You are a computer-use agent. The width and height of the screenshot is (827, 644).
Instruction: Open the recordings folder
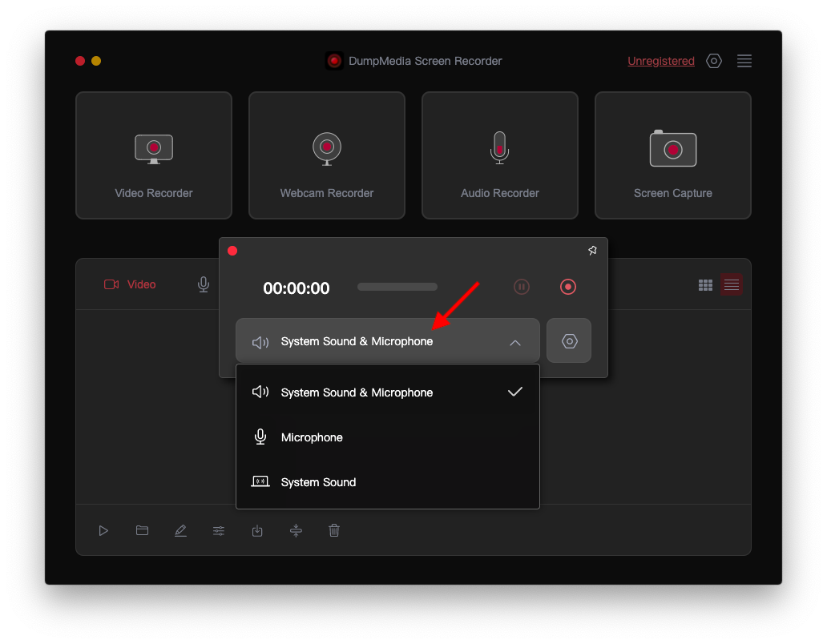(142, 530)
